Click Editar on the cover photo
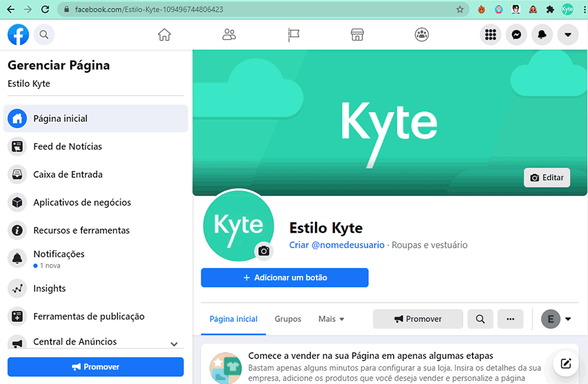The image size is (588, 384). click(x=547, y=177)
